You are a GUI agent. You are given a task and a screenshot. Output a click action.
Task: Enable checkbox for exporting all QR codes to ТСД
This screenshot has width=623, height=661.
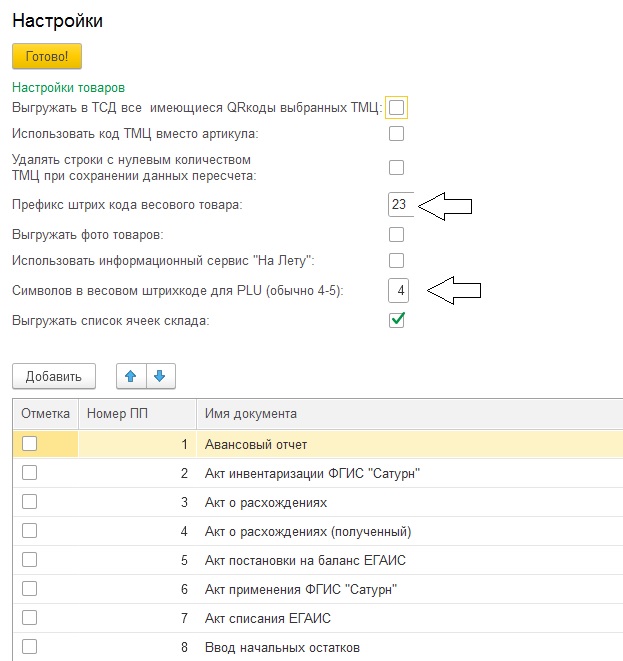pos(397,107)
